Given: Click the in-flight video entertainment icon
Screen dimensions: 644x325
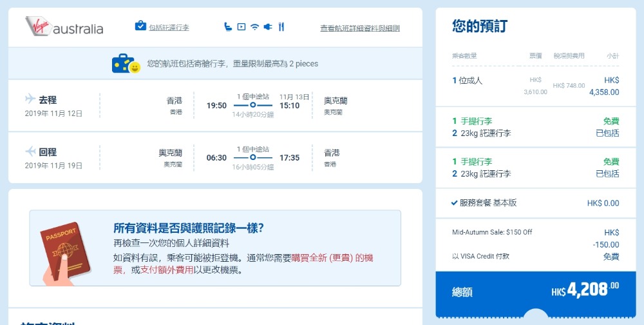Looking at the screenshot, I should (x=241, y=27).
